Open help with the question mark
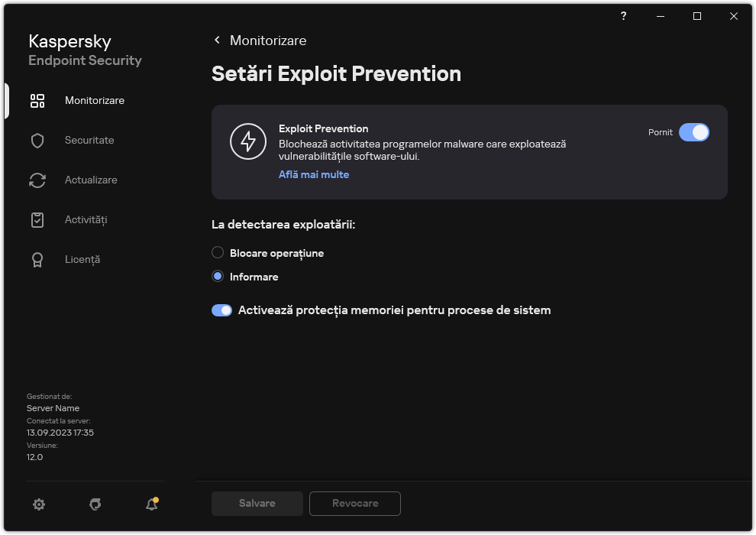The image size is (756, 535). (x=623, y=16)
